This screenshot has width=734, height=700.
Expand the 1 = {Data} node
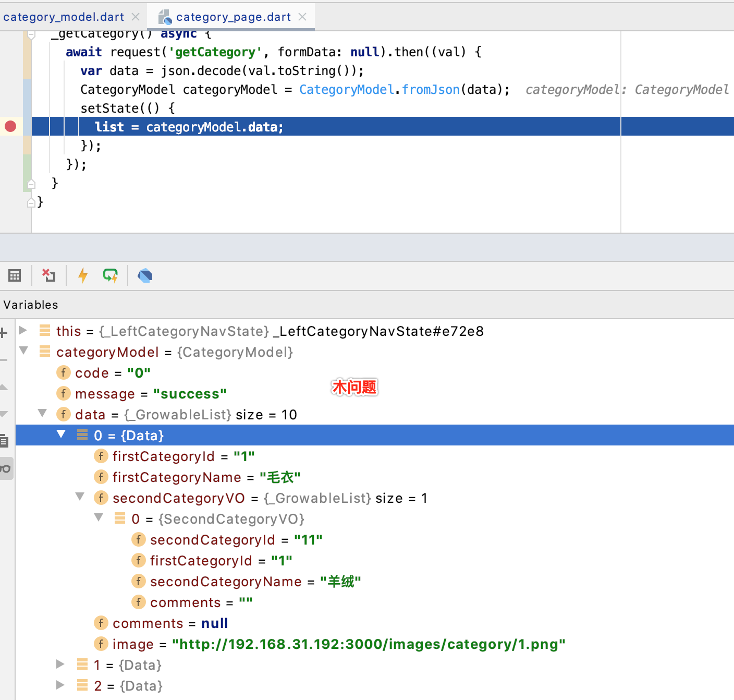tap(60, 664)
